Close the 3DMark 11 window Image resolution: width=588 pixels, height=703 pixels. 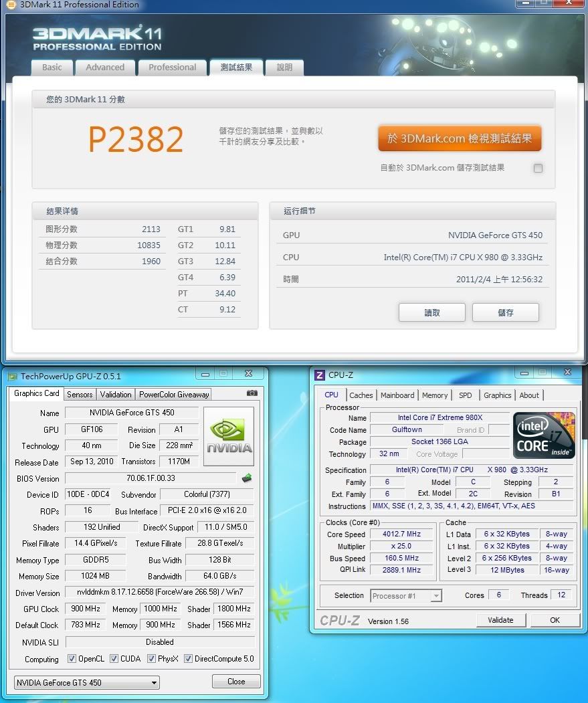(x=568, y=3)
